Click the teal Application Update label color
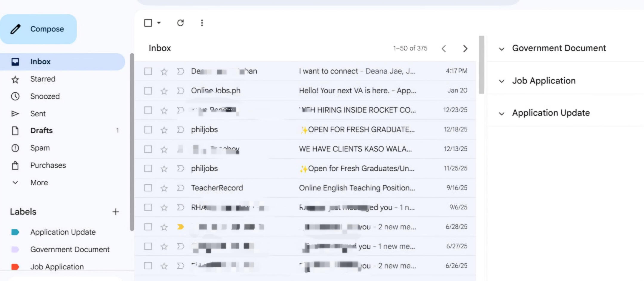 15,232
